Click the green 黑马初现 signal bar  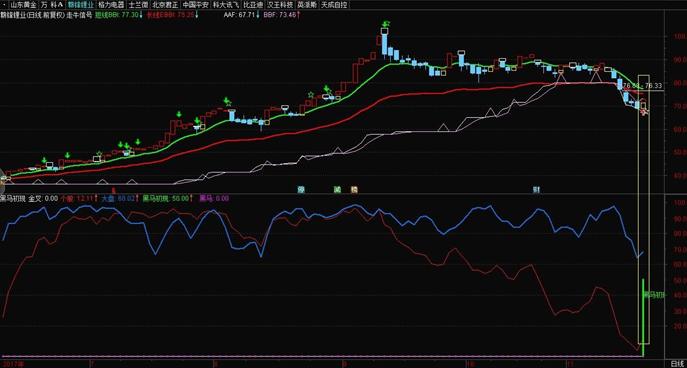pyautogui.click(x=643, y=317)
